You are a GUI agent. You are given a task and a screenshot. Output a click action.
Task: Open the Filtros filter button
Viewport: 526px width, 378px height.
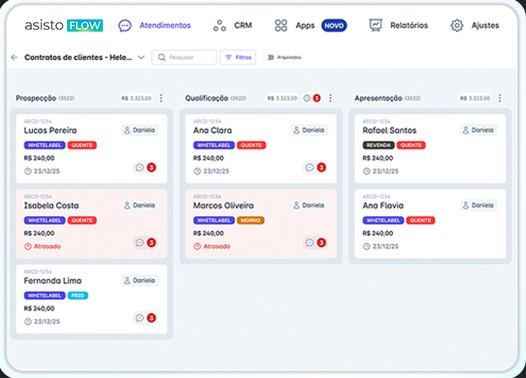(x=238, y=57)
